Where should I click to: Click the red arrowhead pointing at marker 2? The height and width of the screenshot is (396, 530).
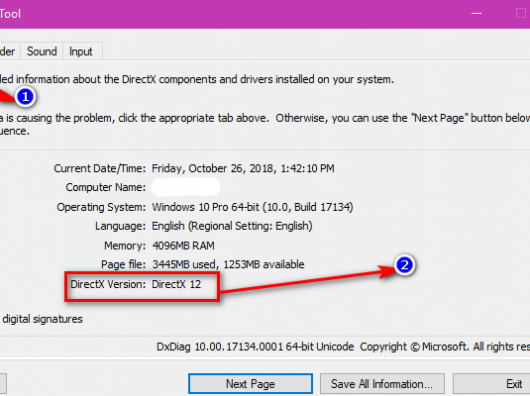click(x=386, y=271)
